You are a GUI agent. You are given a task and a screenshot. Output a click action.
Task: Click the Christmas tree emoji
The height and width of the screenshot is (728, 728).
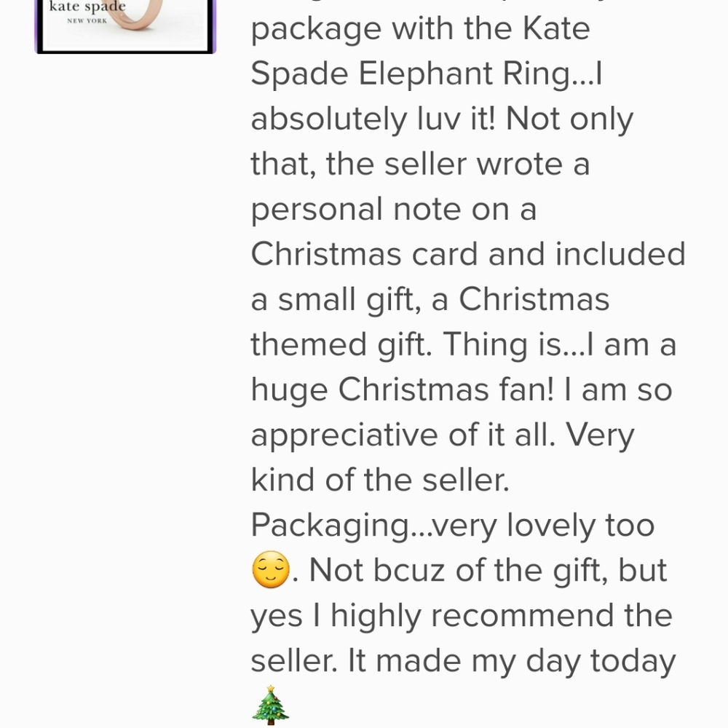(x=270, y=705)
